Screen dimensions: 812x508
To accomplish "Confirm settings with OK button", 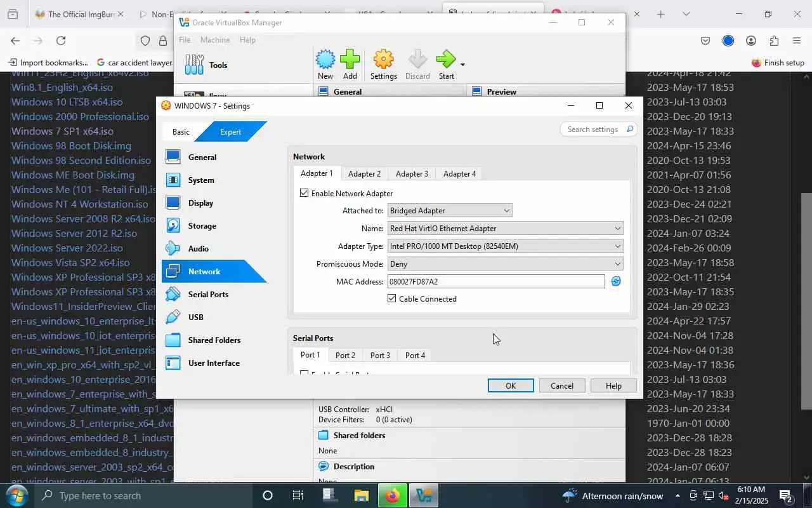I will (511, 385).
